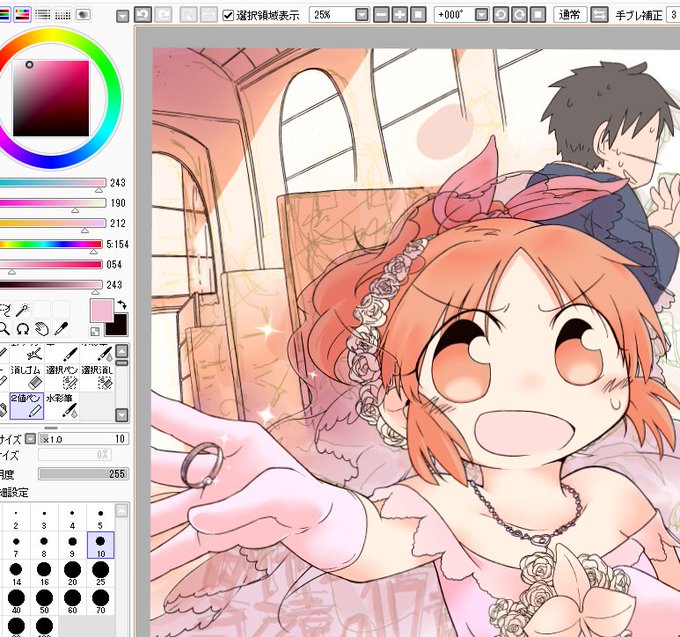Zoom out with the minus button
680x637 pixels.
381,15
